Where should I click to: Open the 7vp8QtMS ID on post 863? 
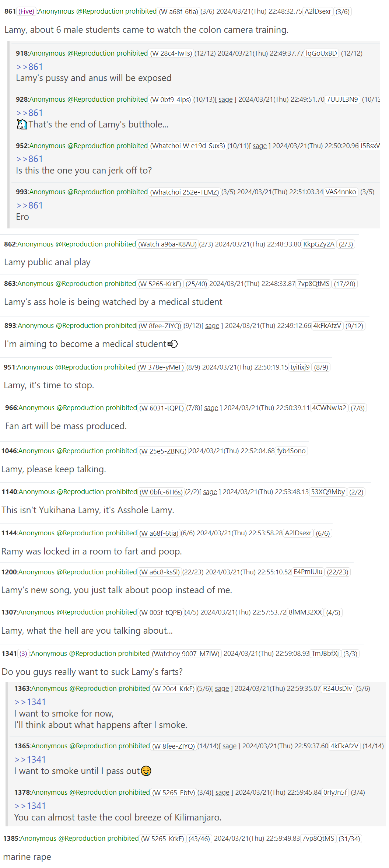(x=313, y=284)
